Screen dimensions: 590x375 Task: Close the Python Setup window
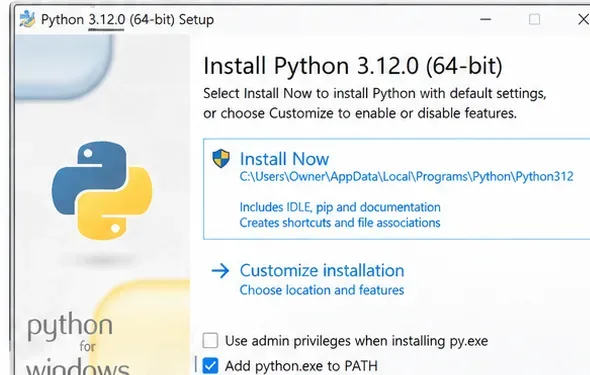[584, 19]
